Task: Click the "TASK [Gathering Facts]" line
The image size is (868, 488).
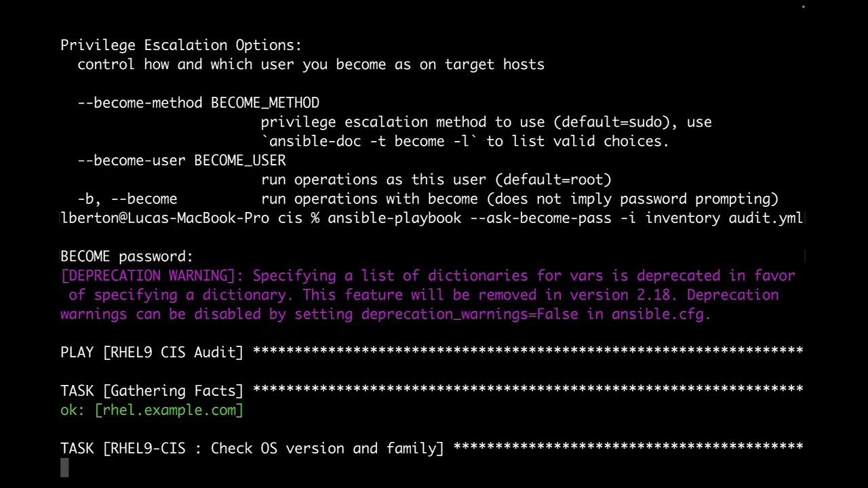Action: point(152,391)
